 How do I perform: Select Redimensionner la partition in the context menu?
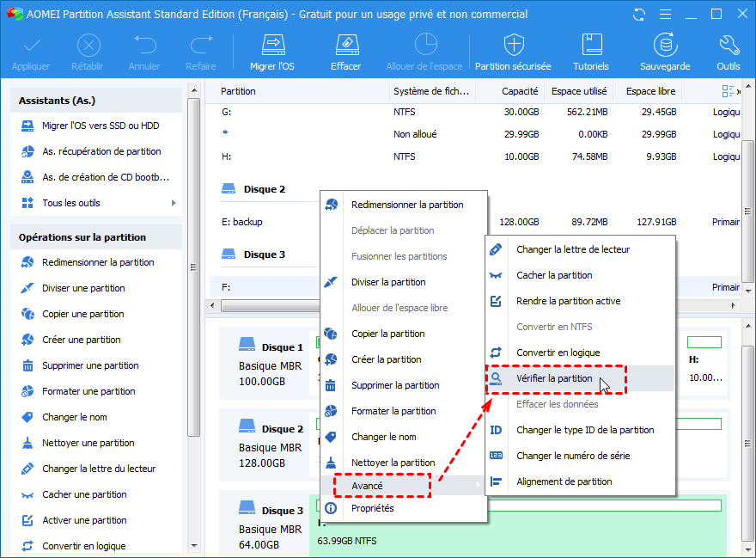(x=405, y=205)
